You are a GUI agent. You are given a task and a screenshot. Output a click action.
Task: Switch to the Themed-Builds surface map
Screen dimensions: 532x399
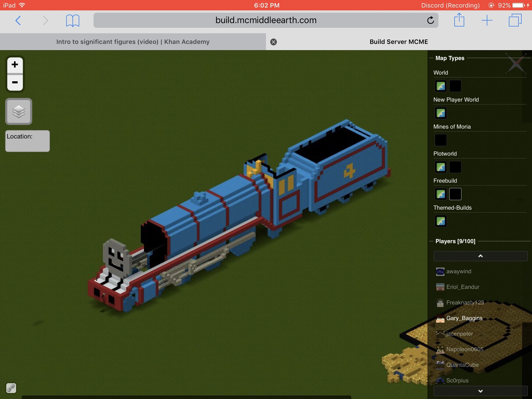coord(441,221)
